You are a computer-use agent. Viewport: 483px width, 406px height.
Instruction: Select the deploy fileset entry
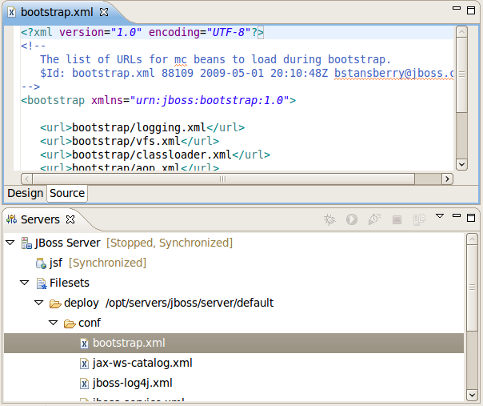(x=169, y=303)
